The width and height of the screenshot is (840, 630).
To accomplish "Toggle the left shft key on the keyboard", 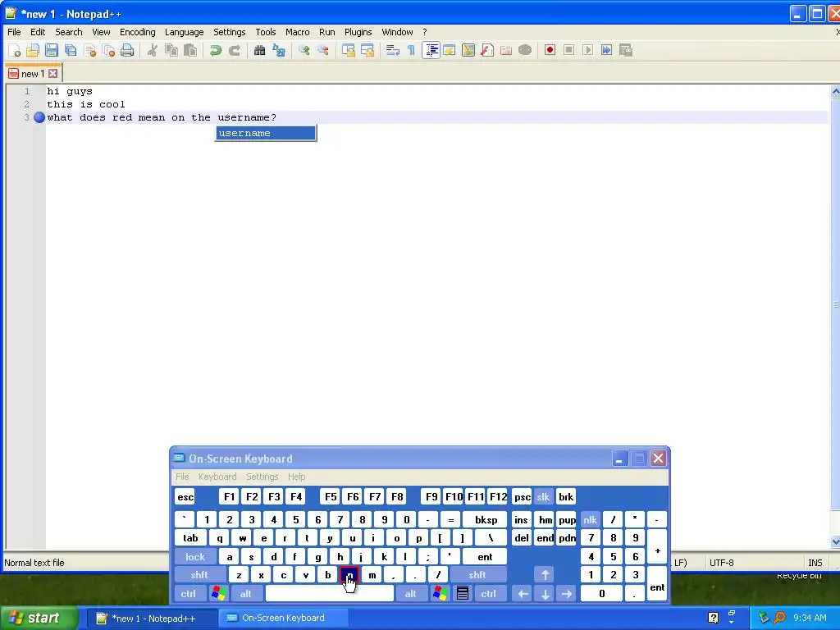I will pyautogui.click(x=199, y=575).
